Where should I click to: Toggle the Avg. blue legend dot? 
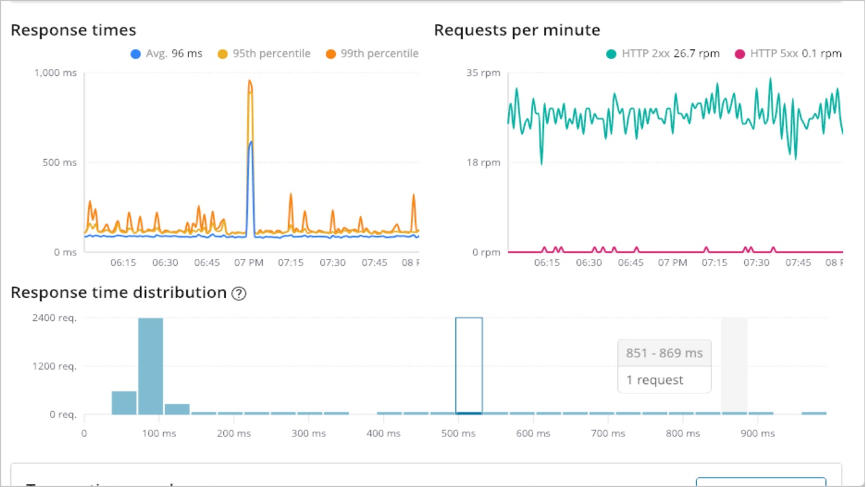point(135,54)
